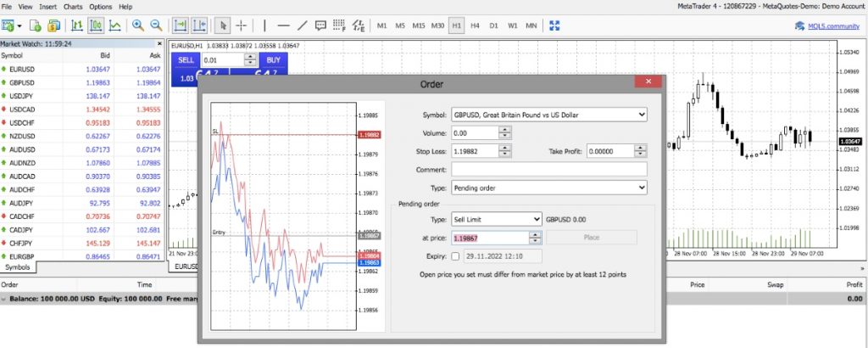Image resolution: width=868 pixels, height=348 pixels.
Task: Click the Volume input field
Action: pyautogui.click(x=475, y=133)
